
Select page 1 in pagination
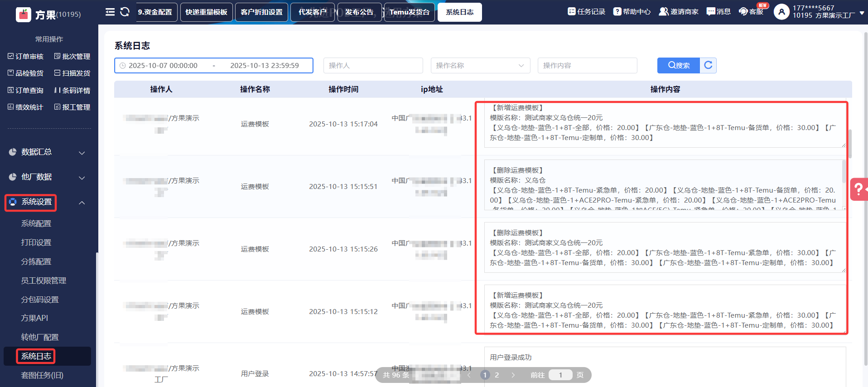point(485,375)
